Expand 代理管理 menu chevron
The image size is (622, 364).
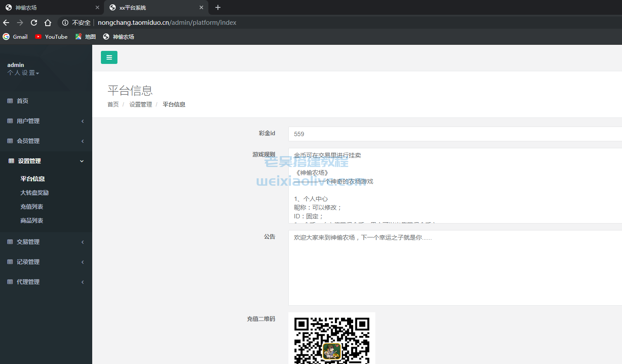pos(83,282)
